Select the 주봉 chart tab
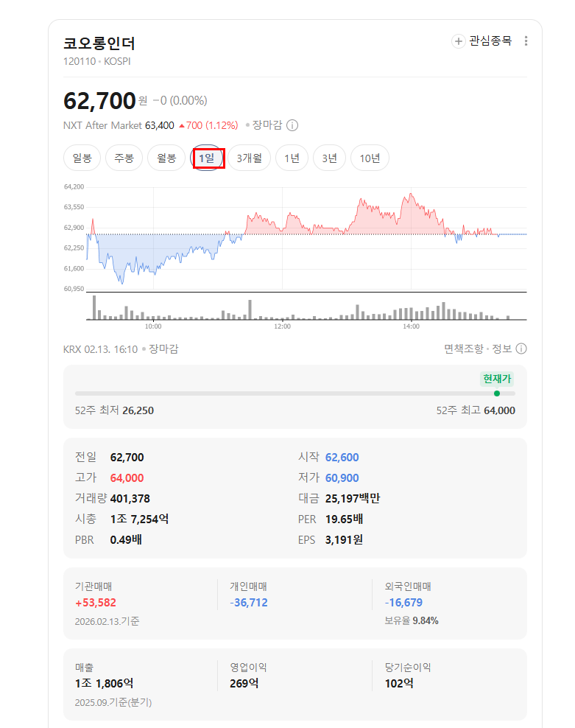The width and height of the screenshot is (575, 728). [x=124, y=158]
